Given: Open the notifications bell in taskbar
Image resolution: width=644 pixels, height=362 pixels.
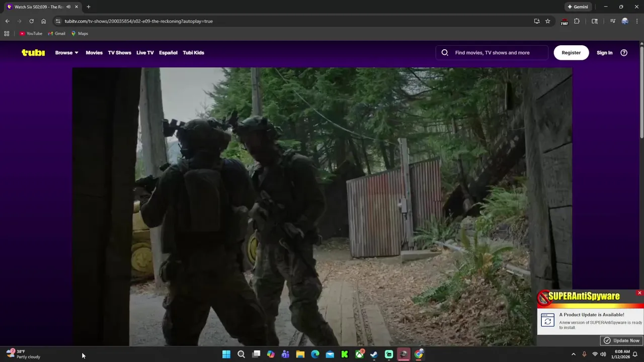Looking at the screenshot, I should coord(635,354).
